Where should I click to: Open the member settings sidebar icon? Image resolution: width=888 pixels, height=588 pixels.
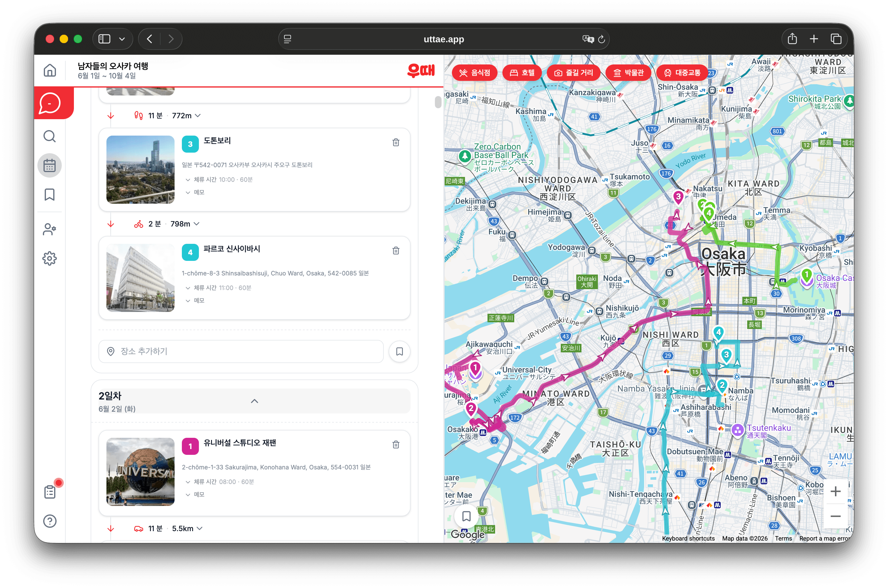tap(50, 229)
